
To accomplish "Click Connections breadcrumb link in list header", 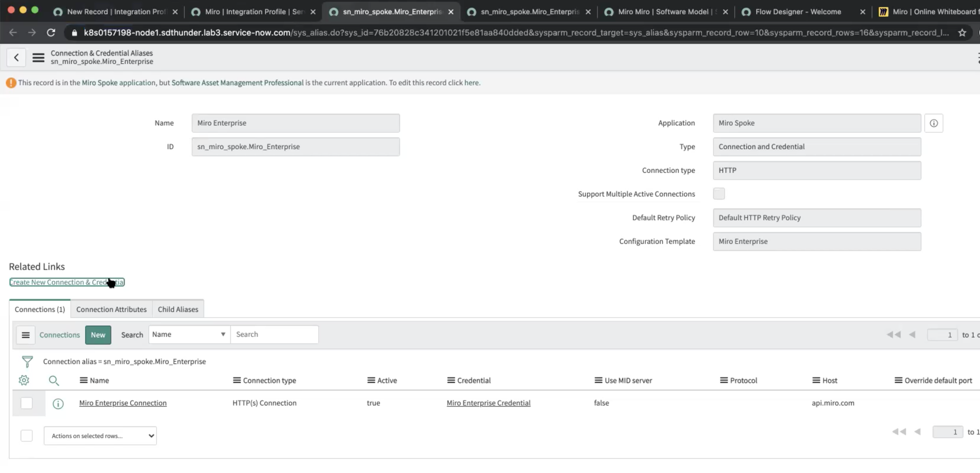I will 59,335.
